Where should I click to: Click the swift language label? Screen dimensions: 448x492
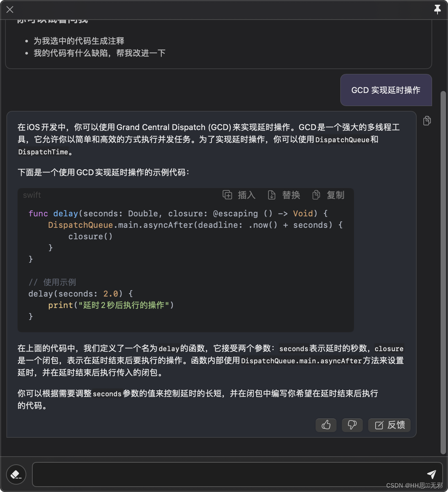tap(32, 195)
